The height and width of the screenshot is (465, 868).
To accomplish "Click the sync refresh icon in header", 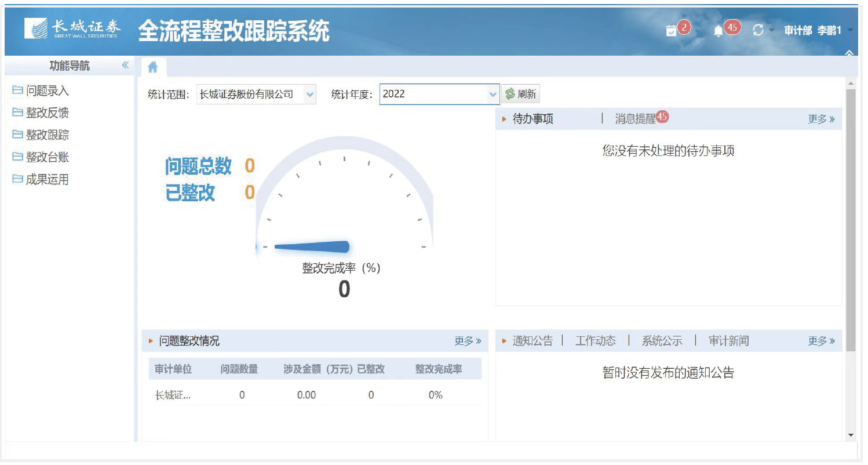I will [758, 30].
